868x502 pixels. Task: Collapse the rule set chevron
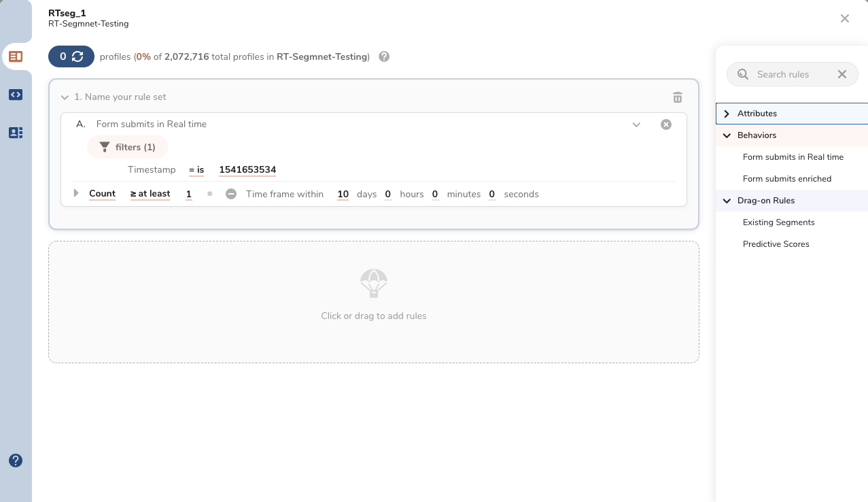tap(65, 97)
